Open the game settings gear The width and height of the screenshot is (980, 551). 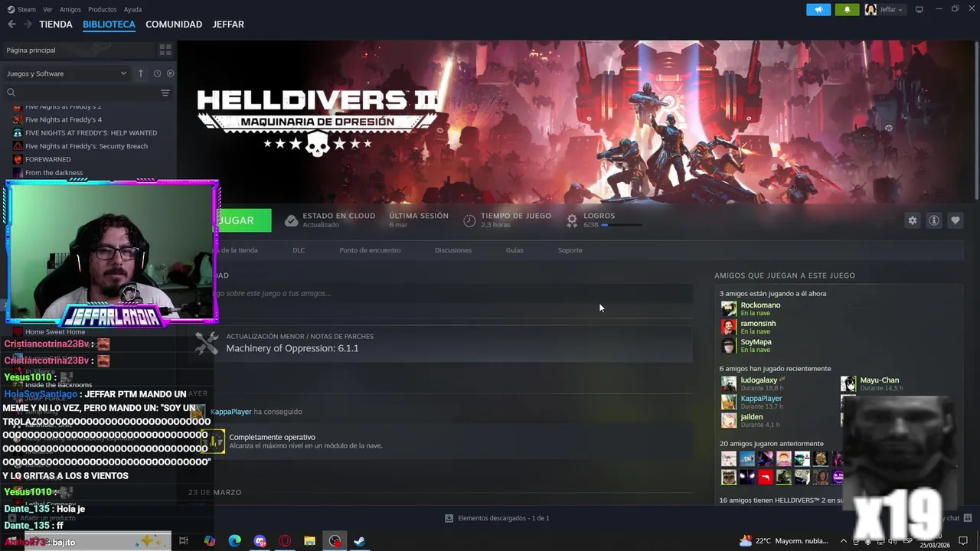point(913,220)
